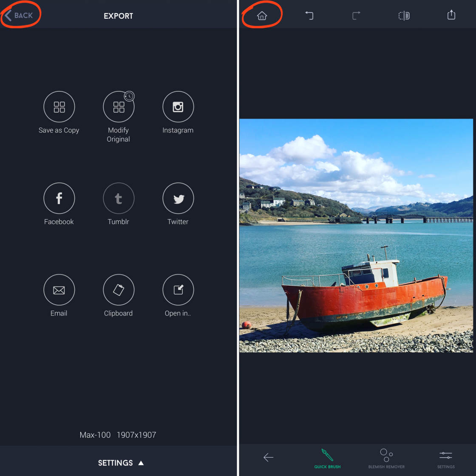Switch to the Blemish Remover tool
The height and width of the screenshot is (476, 476).
pos(386,458)
